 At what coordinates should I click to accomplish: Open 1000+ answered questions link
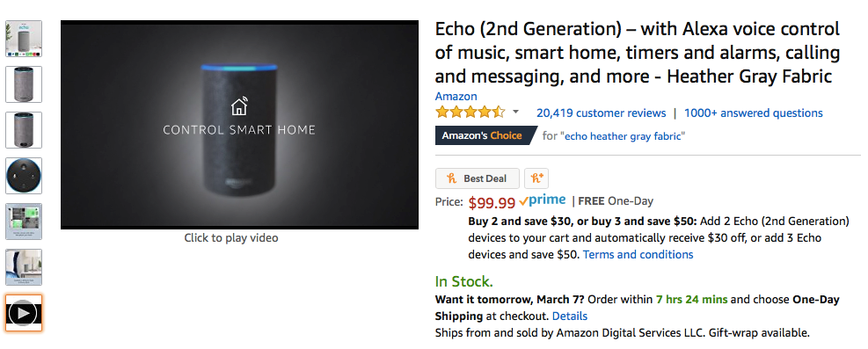coord(753,113)
